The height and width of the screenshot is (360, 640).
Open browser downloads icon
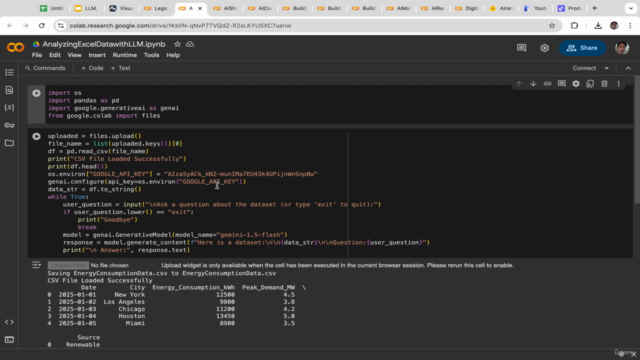pyautogui.click(x=598, y=26)
